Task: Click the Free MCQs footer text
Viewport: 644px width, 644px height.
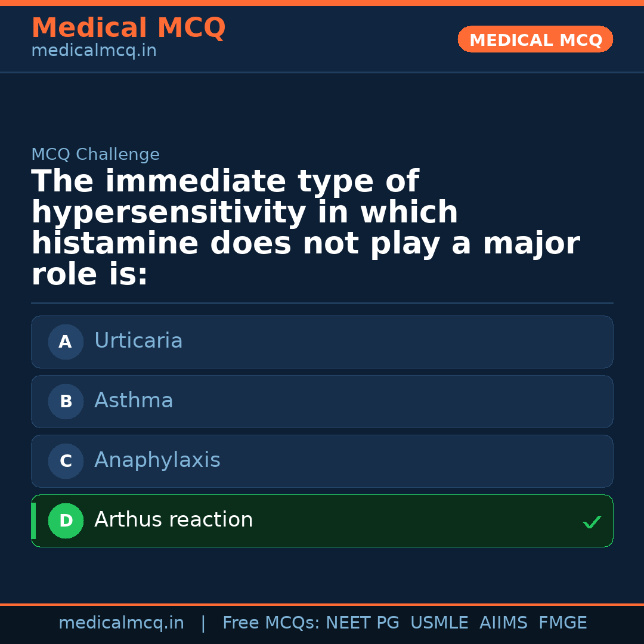Action: [271, 623]
